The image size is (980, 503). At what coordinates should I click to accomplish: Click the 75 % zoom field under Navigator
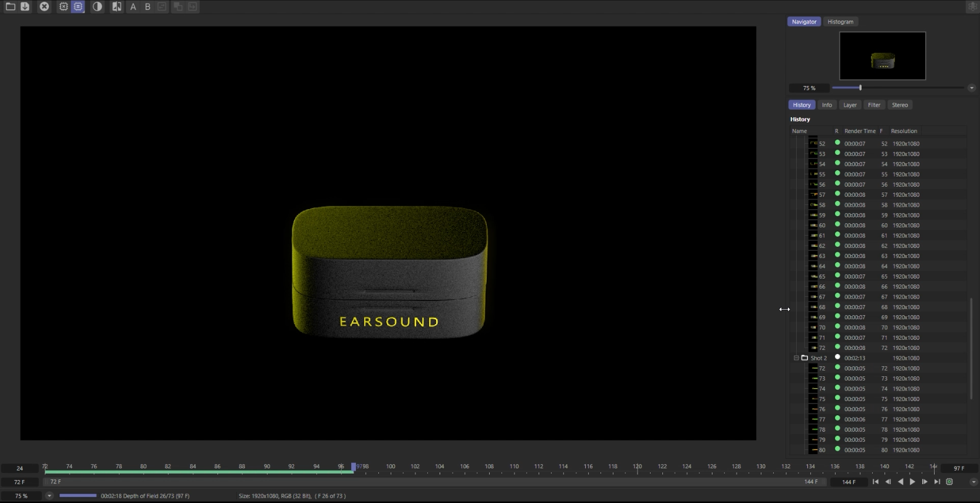pos(809,88)
